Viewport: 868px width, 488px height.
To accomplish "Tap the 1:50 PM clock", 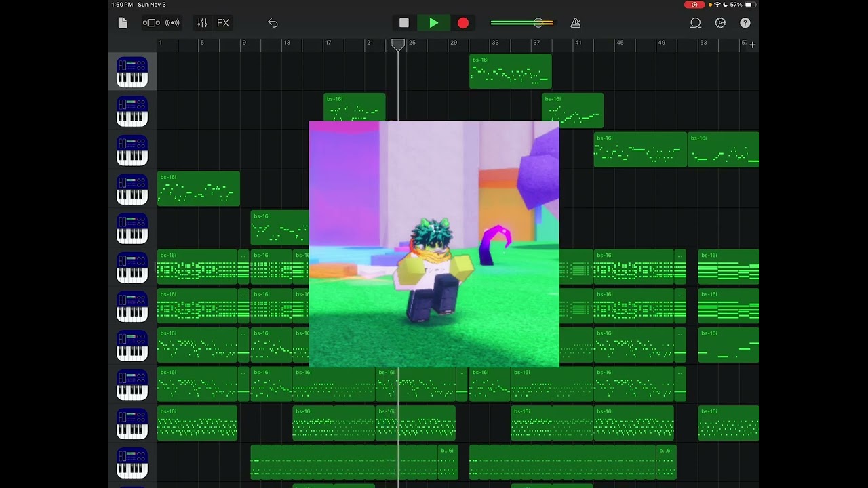I will coord(122,5).
